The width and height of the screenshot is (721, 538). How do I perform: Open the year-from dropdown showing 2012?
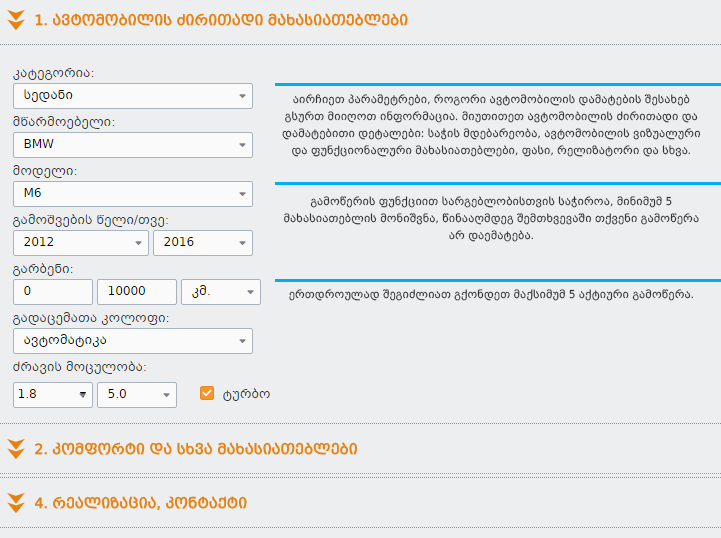[81, 243]
